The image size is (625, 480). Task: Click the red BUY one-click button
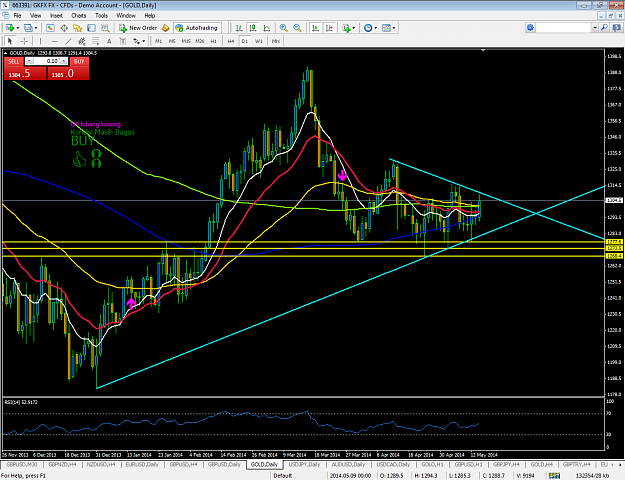[x=79, y=61]
